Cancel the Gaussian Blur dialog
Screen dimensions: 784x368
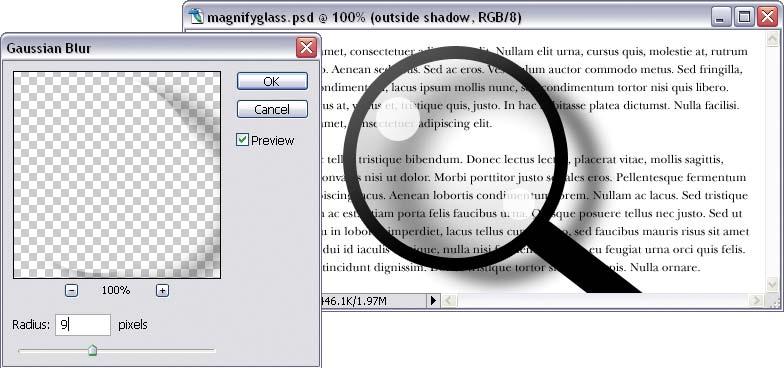[x=272, y=110]
